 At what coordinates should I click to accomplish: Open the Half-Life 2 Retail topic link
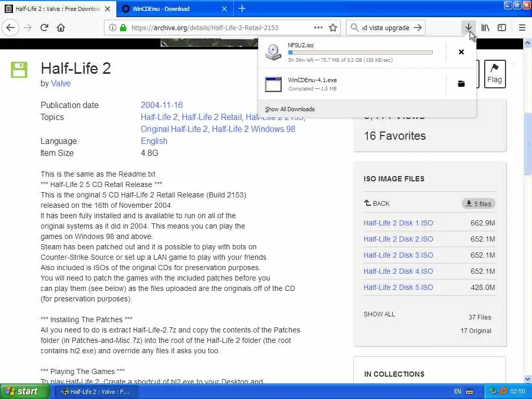[x=212, y=117]
